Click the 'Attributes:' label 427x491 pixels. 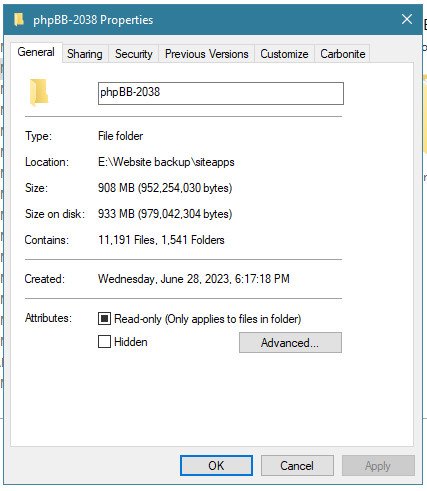[48, 318]
